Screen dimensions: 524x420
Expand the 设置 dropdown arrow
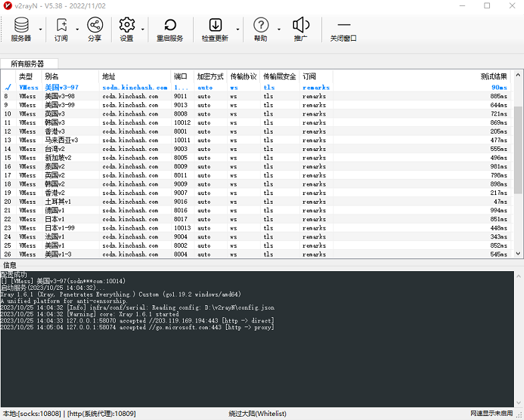click(143, 29)
